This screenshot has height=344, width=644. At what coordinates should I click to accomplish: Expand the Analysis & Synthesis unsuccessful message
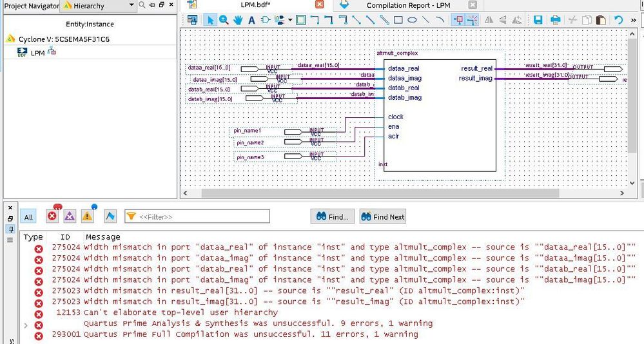pos(26,324)
